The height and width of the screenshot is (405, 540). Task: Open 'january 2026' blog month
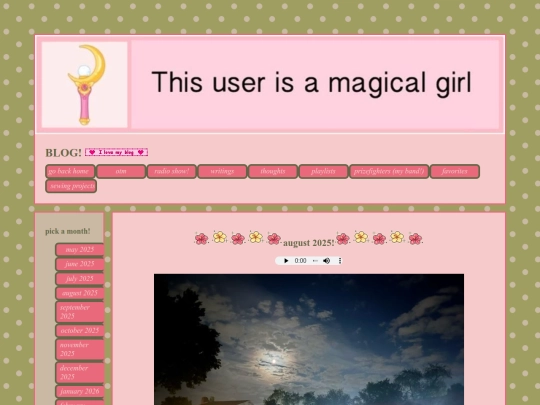click(x=80, y=392)
